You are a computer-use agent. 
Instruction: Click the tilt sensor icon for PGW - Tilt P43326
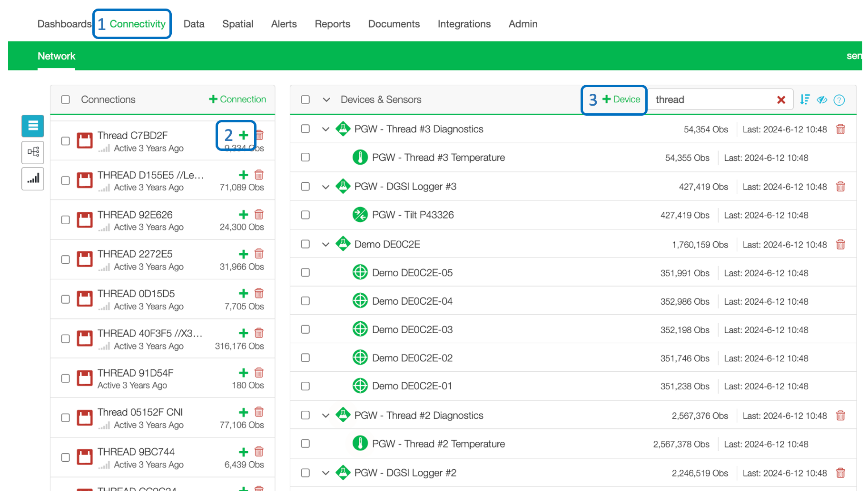point(360,215)
